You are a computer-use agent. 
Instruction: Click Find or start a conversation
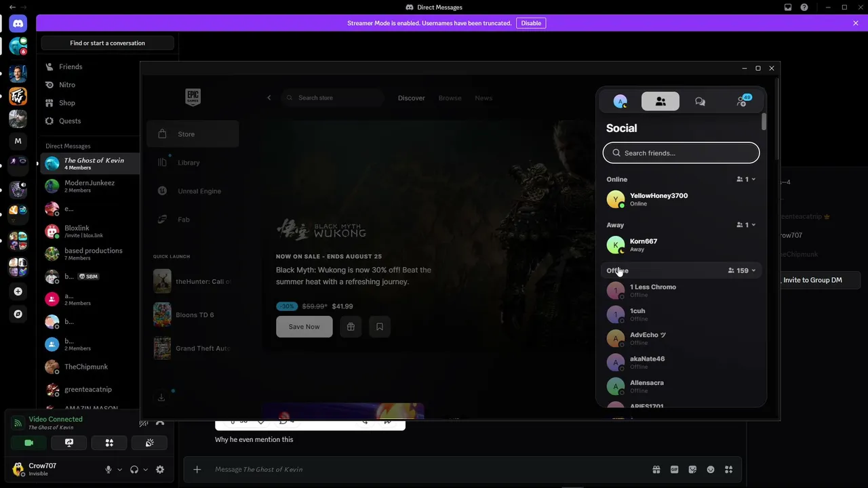click(x=107, y=43)
